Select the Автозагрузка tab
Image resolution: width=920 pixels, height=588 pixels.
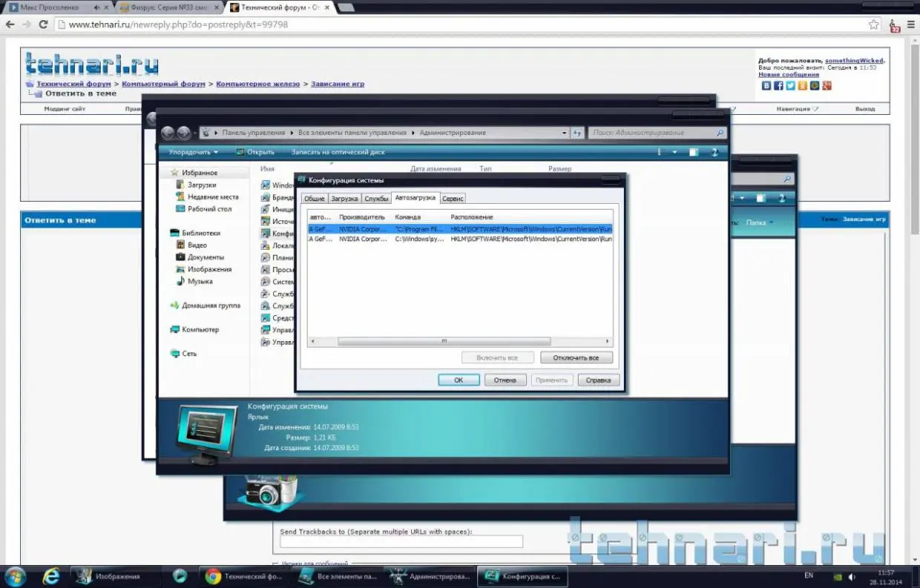pyautogui.click(x=415, y=198)
